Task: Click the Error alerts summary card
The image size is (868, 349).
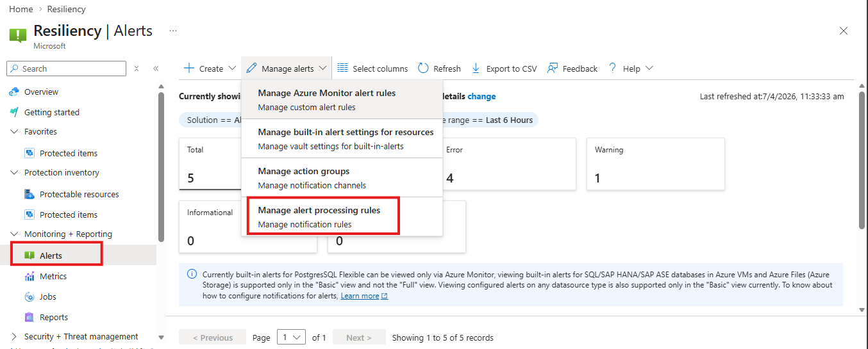Action: 508,164
